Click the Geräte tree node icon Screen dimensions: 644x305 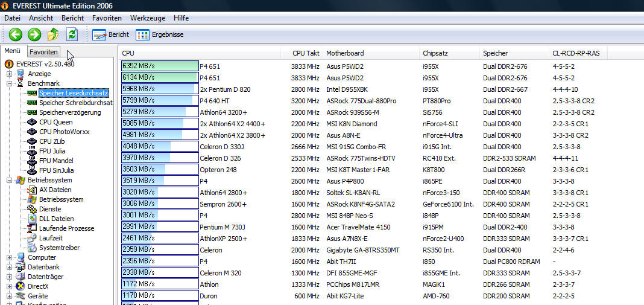point(21,296)
